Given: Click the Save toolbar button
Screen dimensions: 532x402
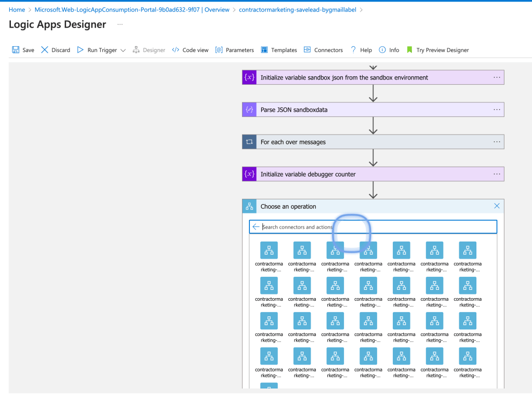Looking at the screenshot, I should click(23, 50).
